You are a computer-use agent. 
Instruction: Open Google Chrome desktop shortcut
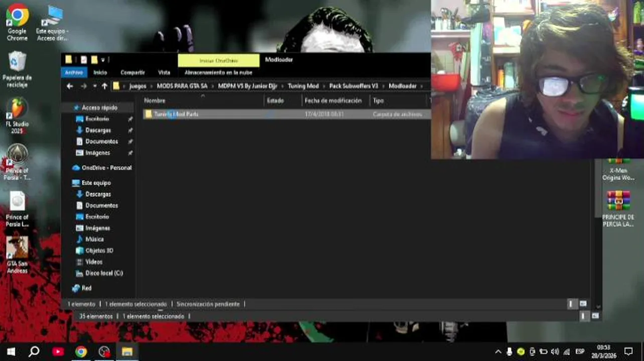(x=17, y=22)
